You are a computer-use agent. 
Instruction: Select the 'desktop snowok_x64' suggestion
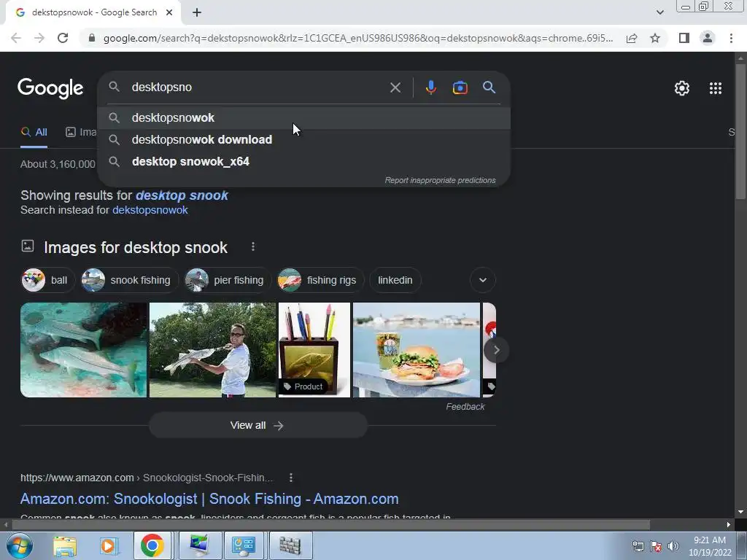(x=304, y=161)
